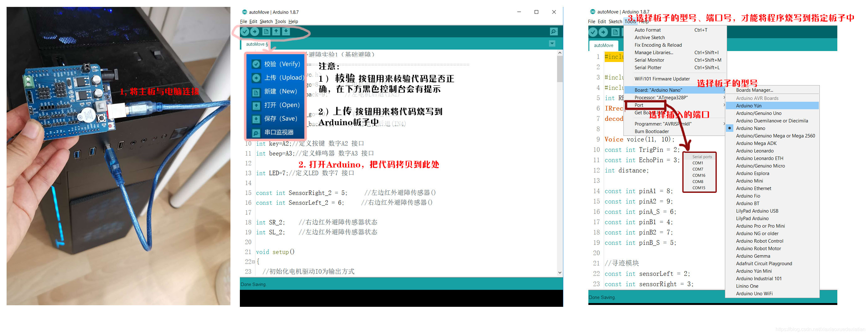Select Arduino Pro or Pro Mini board
Image resolution: width=868 pixels, height=335 pixels.
(x=772, y=226)
